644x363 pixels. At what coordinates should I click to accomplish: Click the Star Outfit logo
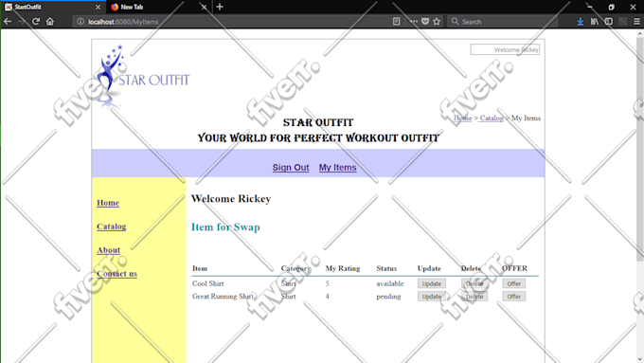tap(143, 77)
